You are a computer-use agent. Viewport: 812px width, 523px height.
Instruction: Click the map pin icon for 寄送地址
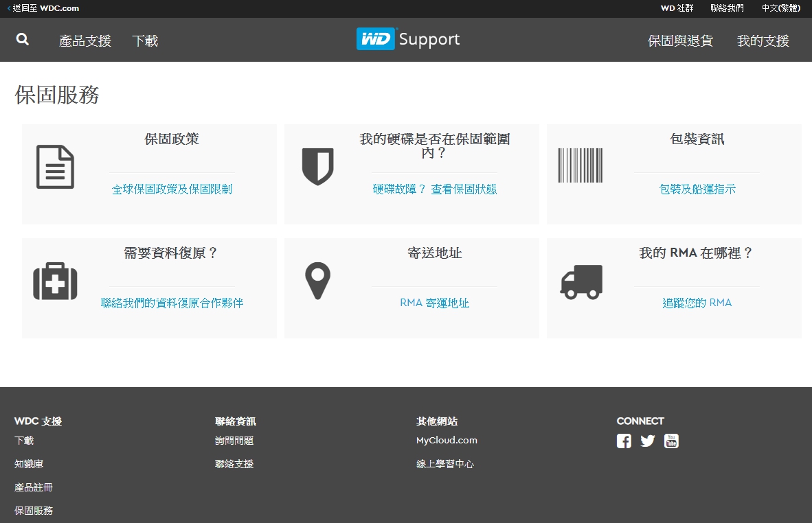click(318, 281)
